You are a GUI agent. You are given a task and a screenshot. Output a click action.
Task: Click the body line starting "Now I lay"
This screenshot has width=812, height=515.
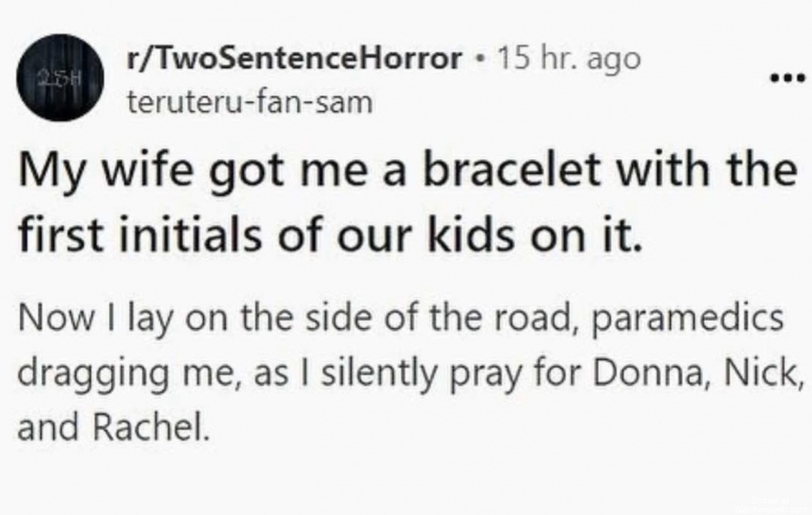pos(400,319)
